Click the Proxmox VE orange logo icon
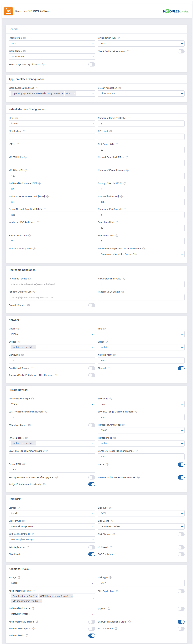 tap(8, 11)
